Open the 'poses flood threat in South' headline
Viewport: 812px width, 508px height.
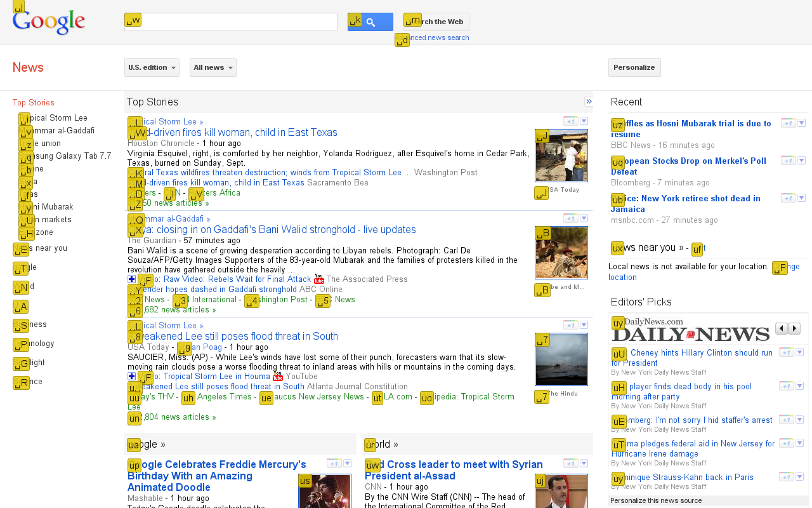point(233,337)
